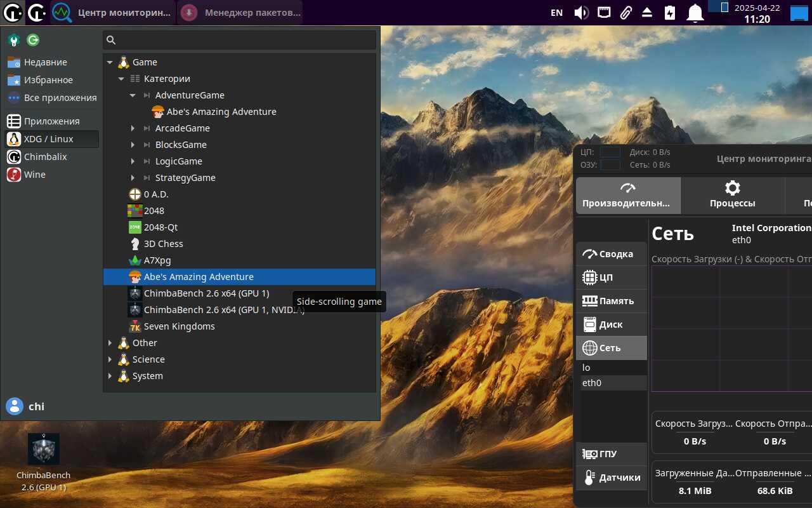Screen dimensions: 812x508
Task: Expand the Science category
Action: click(110, 359)
